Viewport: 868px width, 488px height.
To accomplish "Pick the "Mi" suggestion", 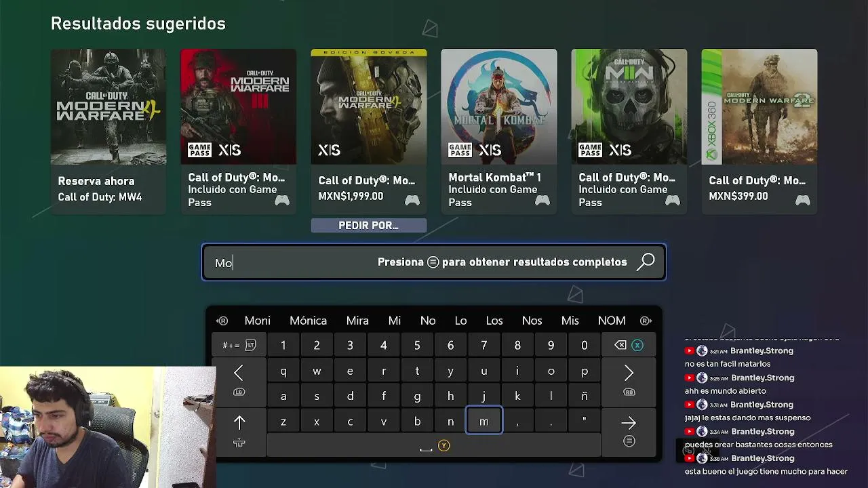I will click(x=395, y=321).
